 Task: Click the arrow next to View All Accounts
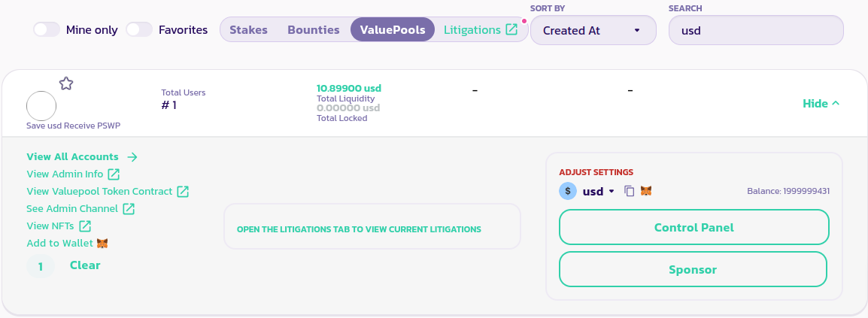click(x=132, y=157)
